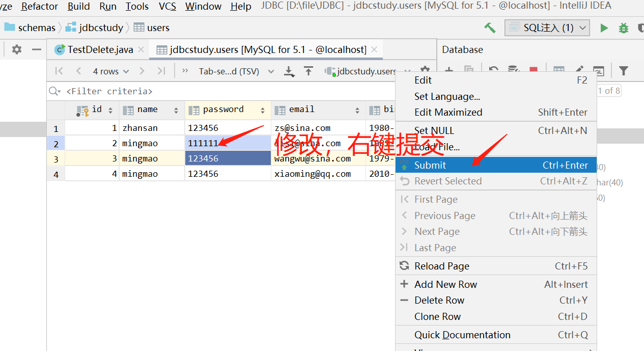Select the password cell containing 111111

(228, 143)
